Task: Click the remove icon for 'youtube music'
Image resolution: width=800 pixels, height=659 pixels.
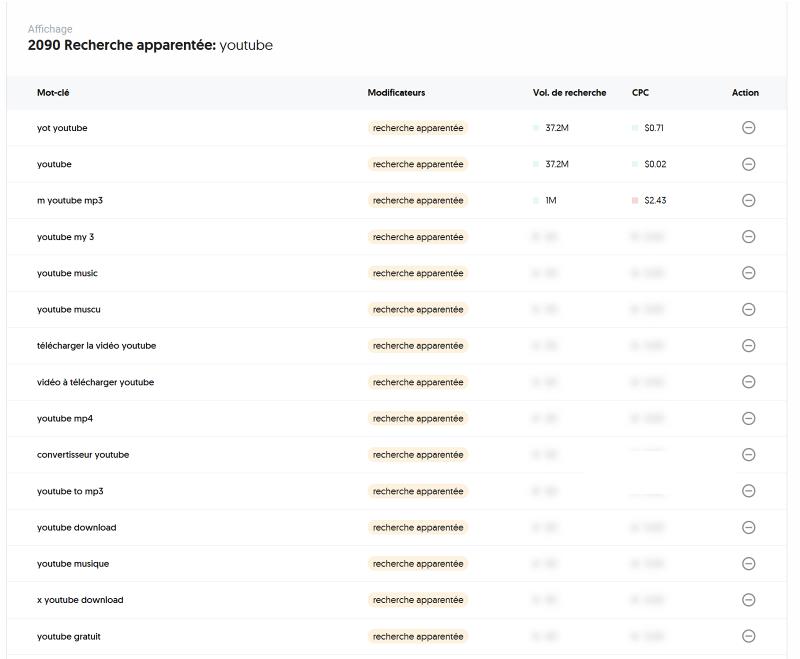Action: (748, 273)
